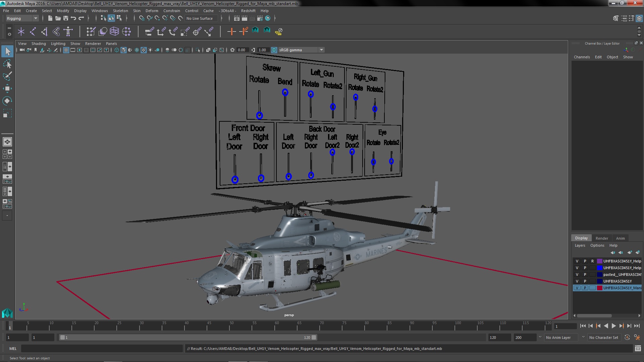Click the play forwards button
644x362 pixels.
pyautogui.click(x=613, y=326)
